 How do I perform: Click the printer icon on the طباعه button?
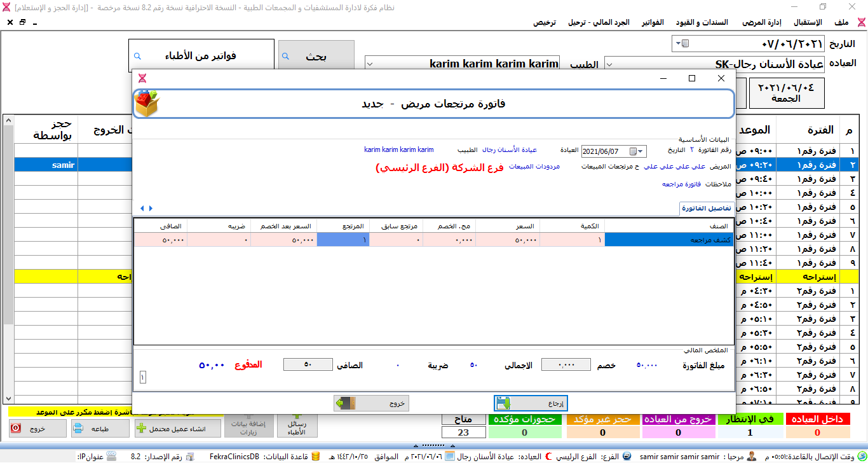coord(78,429)
